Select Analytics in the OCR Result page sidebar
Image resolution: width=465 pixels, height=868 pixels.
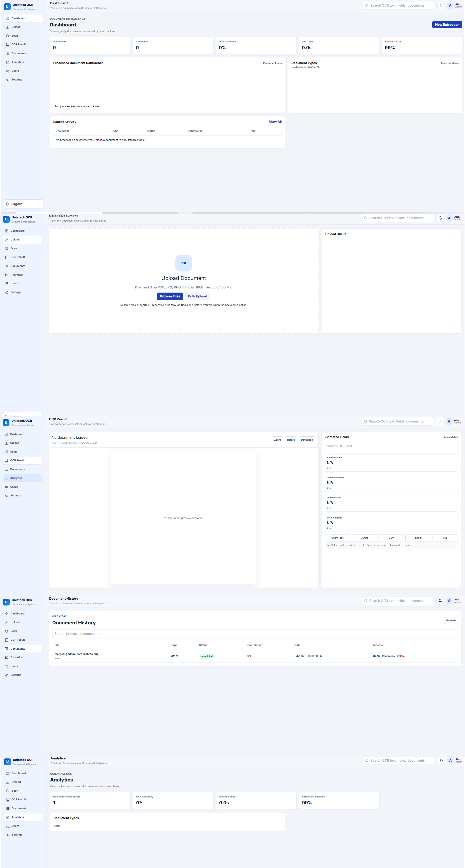pos(22,478)
